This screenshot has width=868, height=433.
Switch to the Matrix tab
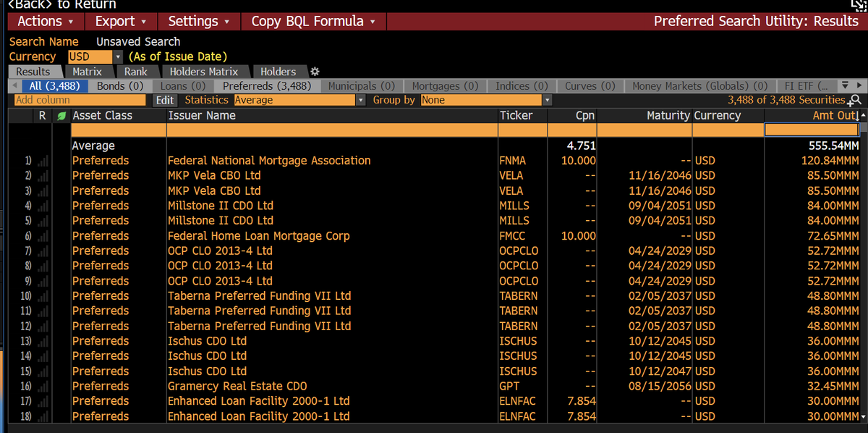(87, 72)
